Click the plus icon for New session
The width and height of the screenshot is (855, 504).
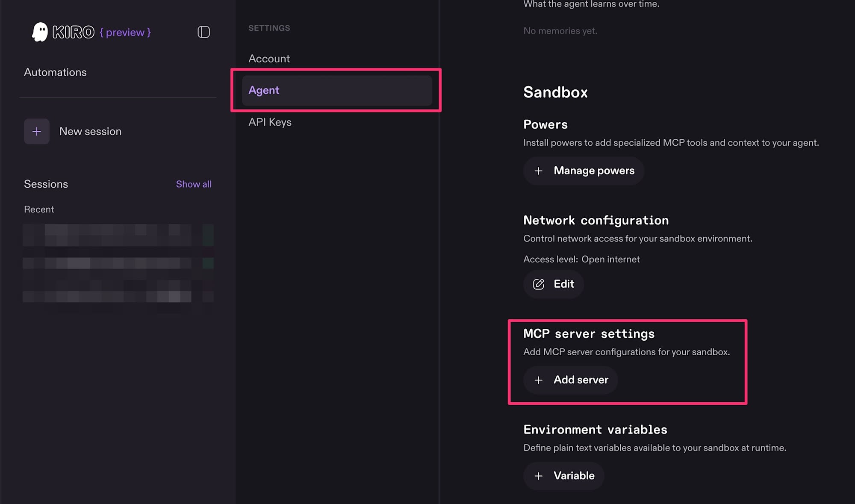point(37,131)
